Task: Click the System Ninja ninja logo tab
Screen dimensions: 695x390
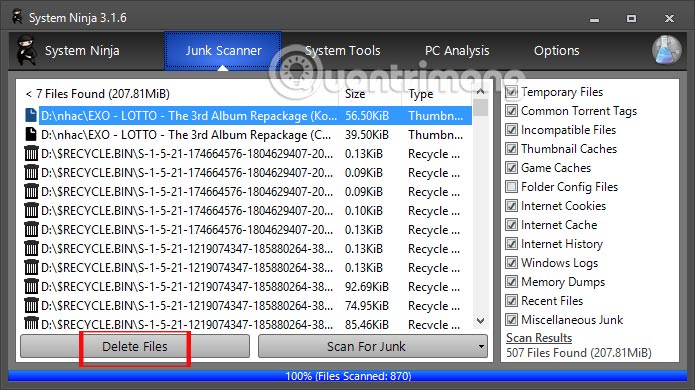Action: (27, 51)
